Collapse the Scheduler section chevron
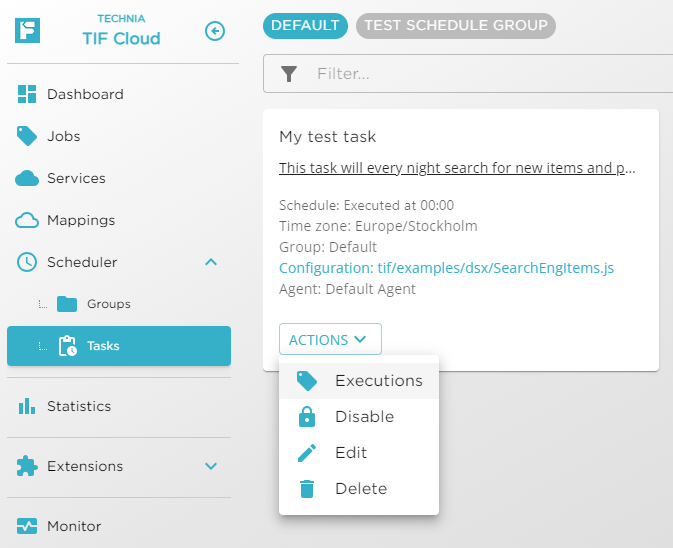 211,262
